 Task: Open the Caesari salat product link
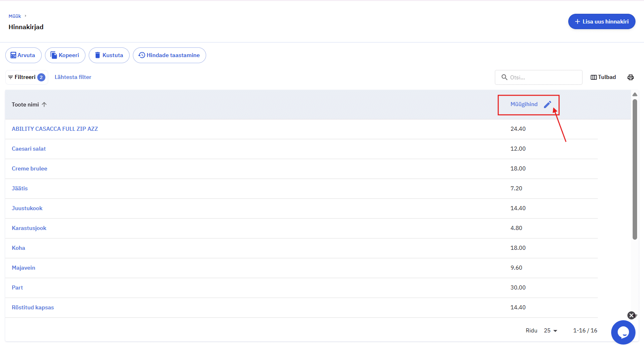point(29,149)
